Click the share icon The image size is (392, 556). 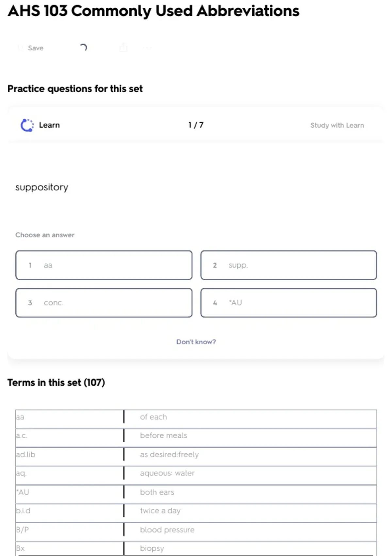click(x=123, y=48)
